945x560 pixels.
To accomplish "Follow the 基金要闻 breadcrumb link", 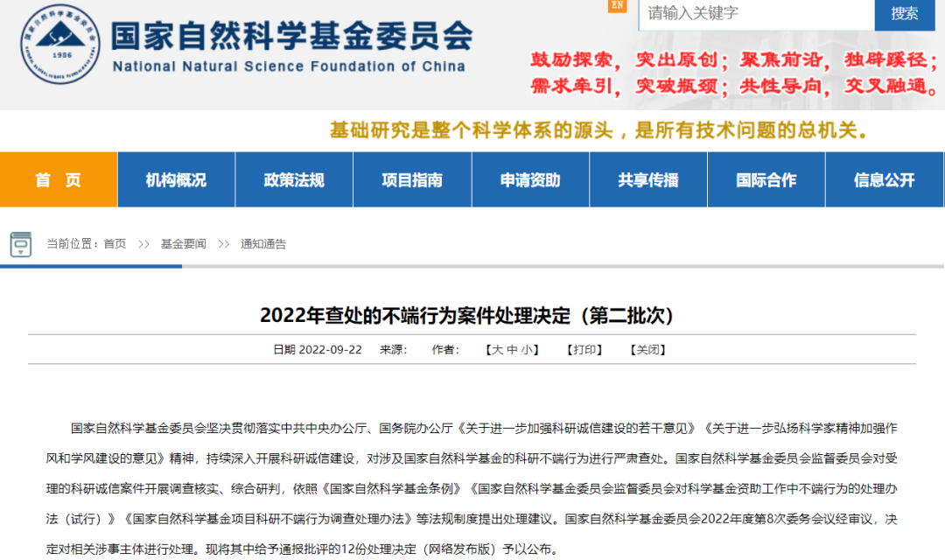I will [183, 244].
